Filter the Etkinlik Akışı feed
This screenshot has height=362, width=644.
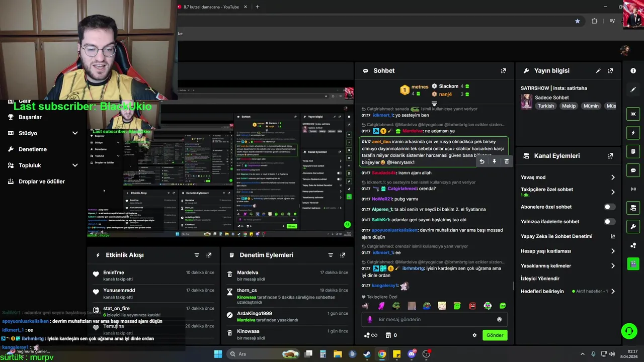click(x=197, y=255)
